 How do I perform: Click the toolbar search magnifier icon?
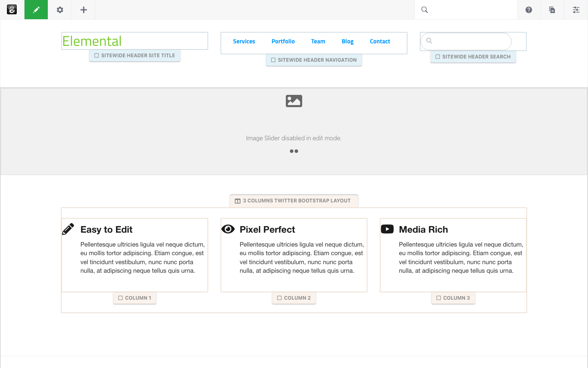[425, 10]
